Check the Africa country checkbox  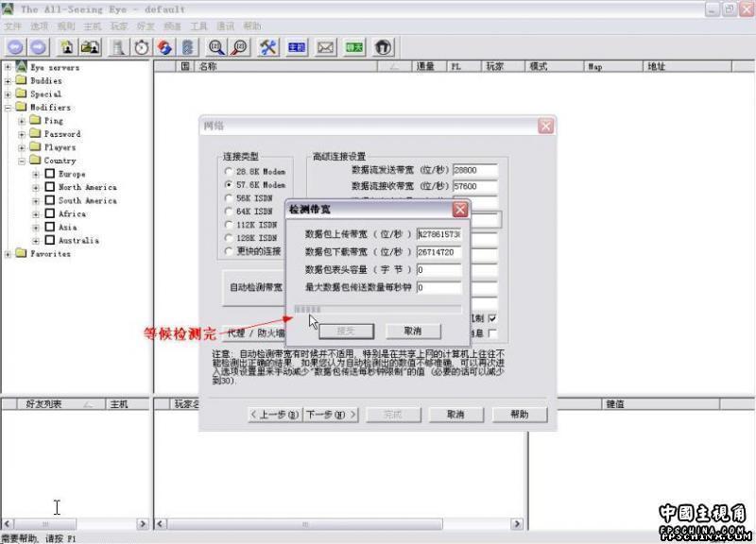click(x=50, y=213)
